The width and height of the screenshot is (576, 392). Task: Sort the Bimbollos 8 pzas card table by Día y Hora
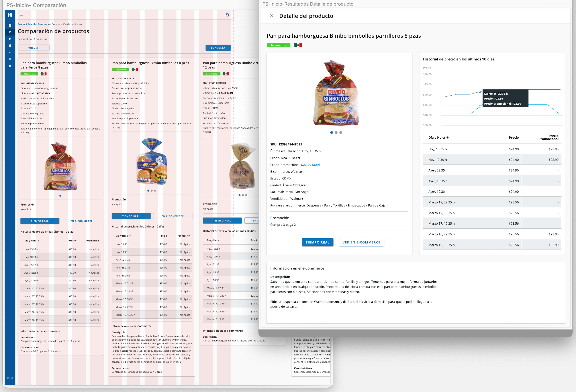coord(130,236)
